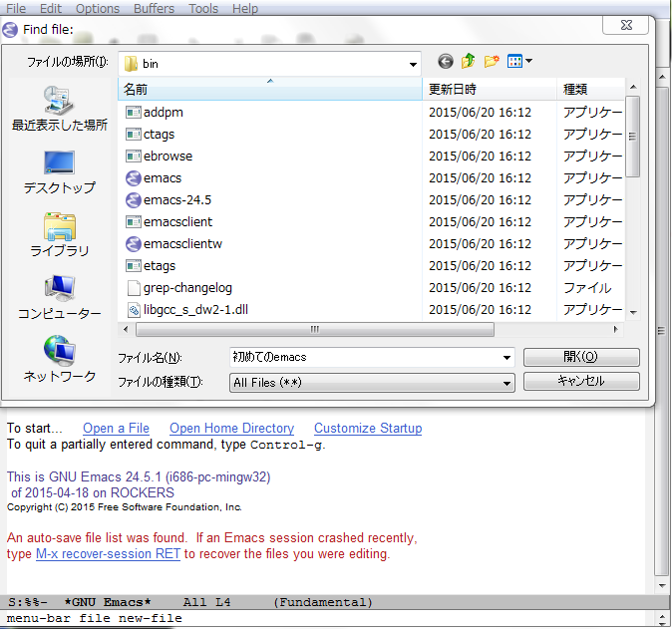
Task: Click file list scroll down arrow
Action: pyautogui.click(x=633, y=313)
